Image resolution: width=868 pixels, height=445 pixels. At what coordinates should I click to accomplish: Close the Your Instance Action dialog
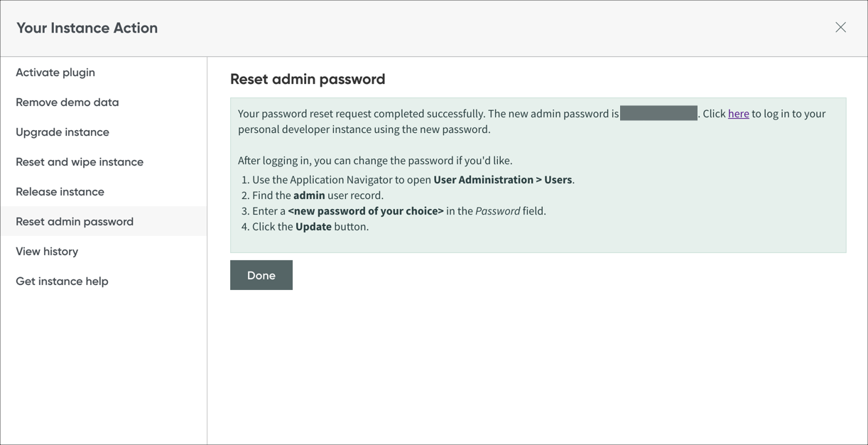[x=840, y=27]
